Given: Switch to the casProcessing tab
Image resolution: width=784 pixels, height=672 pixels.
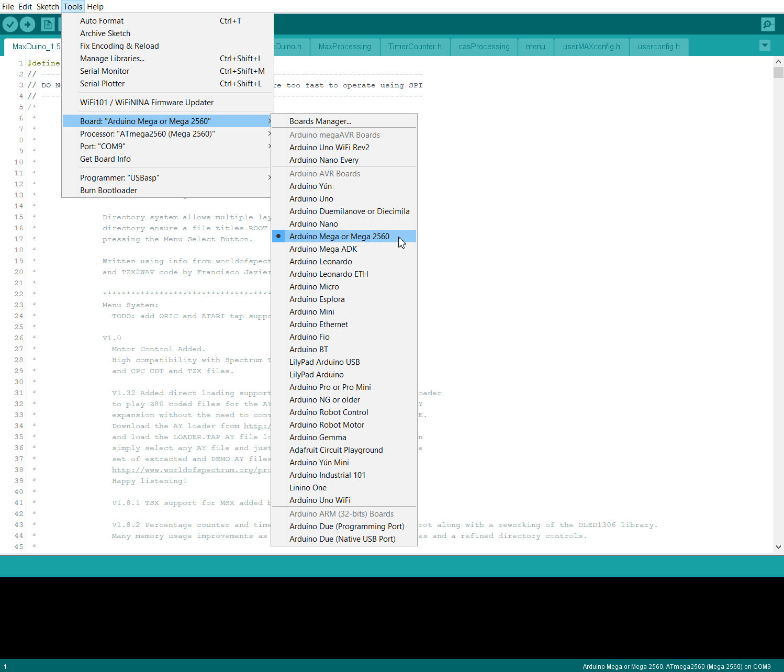Looking at the screenshot, I should (x=484, y=47).
